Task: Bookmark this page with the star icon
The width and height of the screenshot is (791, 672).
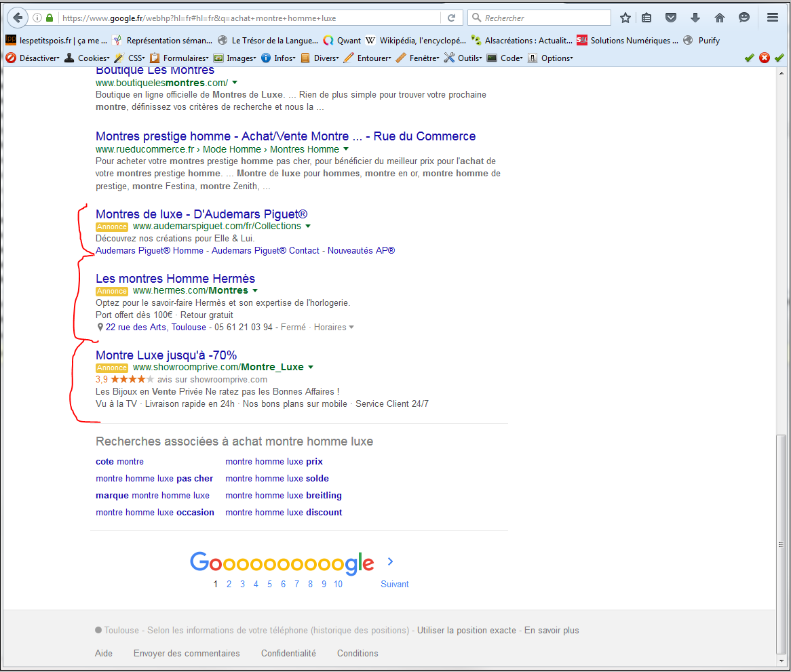Action: pyautogui.click(x=625, y=18)
